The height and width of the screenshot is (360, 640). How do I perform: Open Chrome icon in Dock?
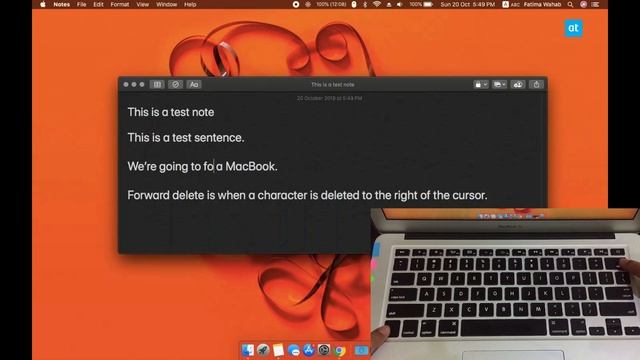pyautogui.click(x=340, y=350)
